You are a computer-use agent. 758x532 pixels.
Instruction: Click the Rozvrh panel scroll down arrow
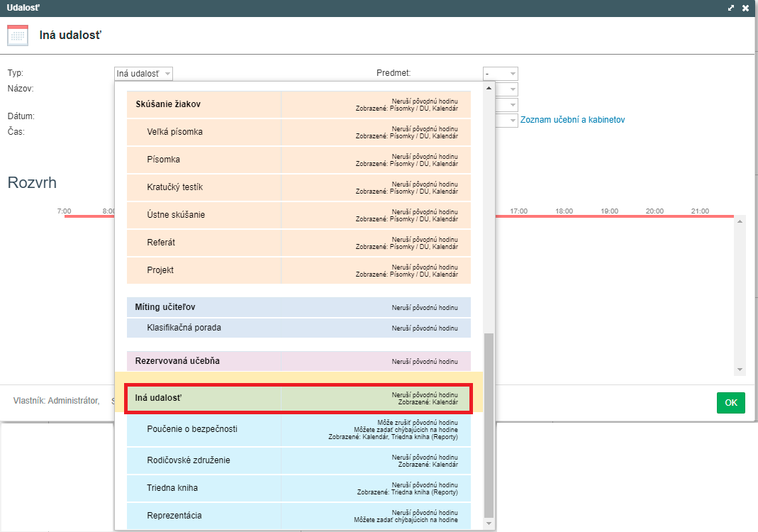point(740,370)
